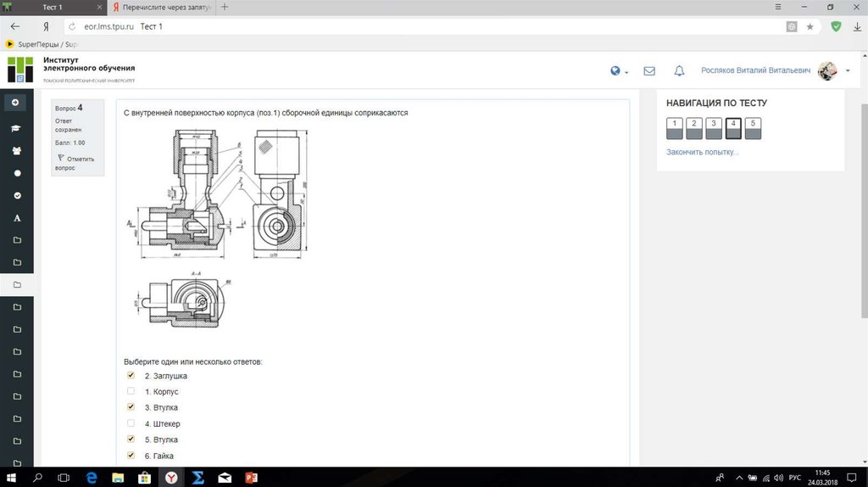Check the '4. Штекер' checkbox
Image resolution: width=868 pixels, height=487 pixels.
(x=131, y=423)
